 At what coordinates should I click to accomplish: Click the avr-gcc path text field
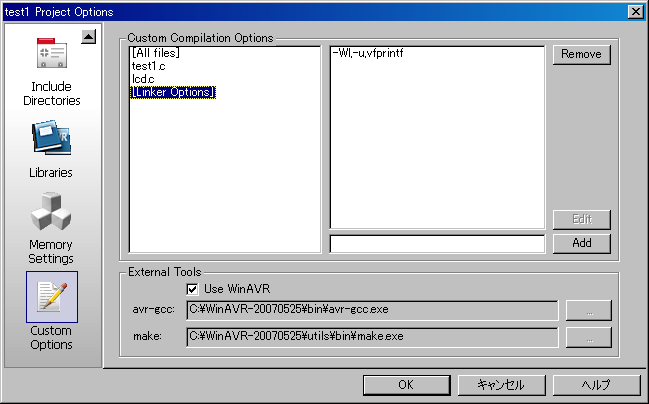pos(371,311)
